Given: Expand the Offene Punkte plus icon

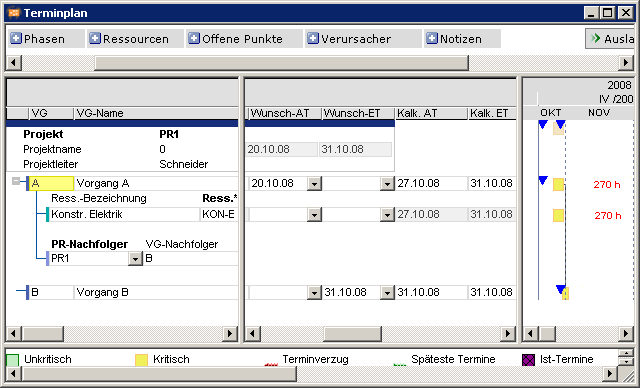Looking at the screenshot, I should pos(193,39).
